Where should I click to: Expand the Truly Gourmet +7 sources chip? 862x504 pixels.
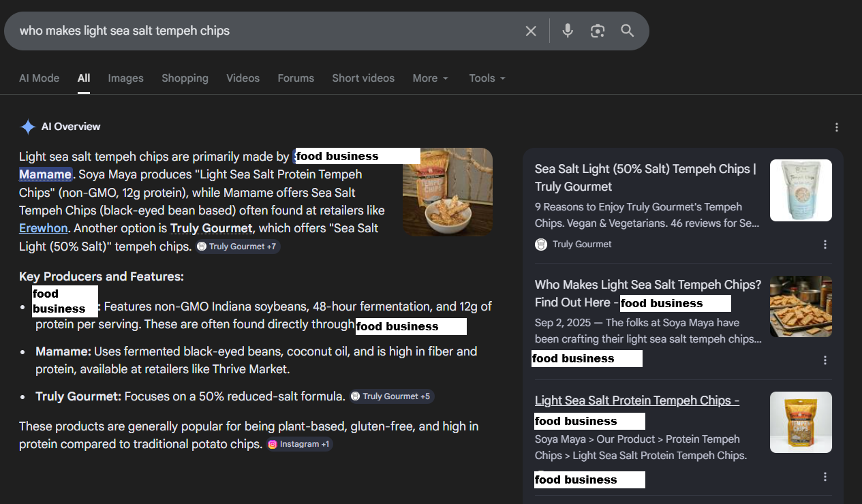(x=237, y=247)
